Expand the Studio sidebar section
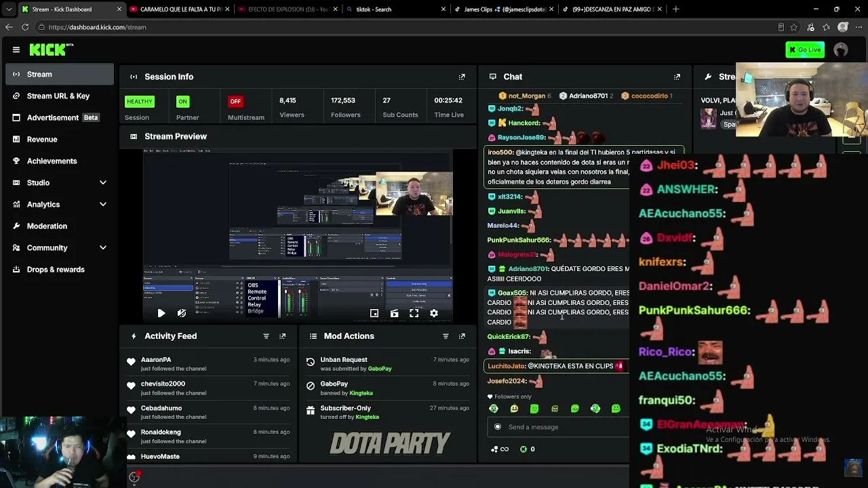Screen dimensions: 868x488 point(103,182)
